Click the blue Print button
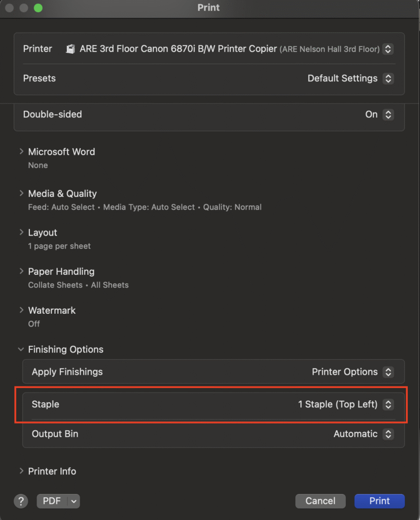Viewport: 420px width, 520px height. 379,501
